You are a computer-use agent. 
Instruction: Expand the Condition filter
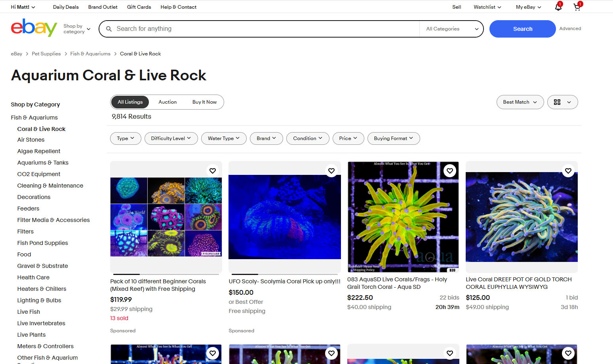[308, 138]
